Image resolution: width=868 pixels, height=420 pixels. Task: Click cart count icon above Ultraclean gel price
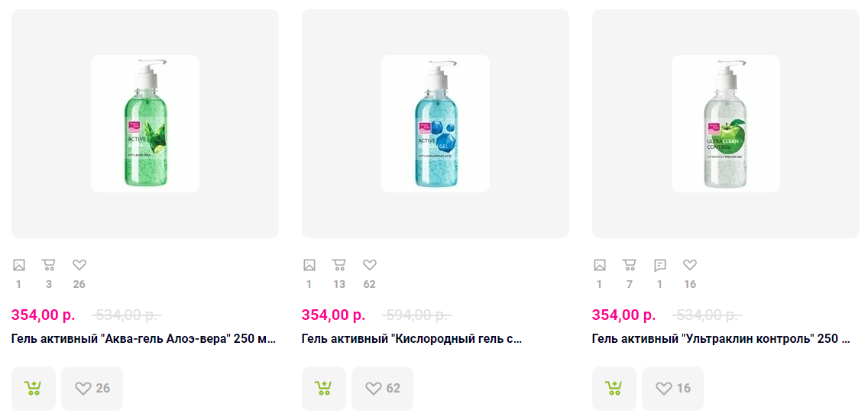630,265
